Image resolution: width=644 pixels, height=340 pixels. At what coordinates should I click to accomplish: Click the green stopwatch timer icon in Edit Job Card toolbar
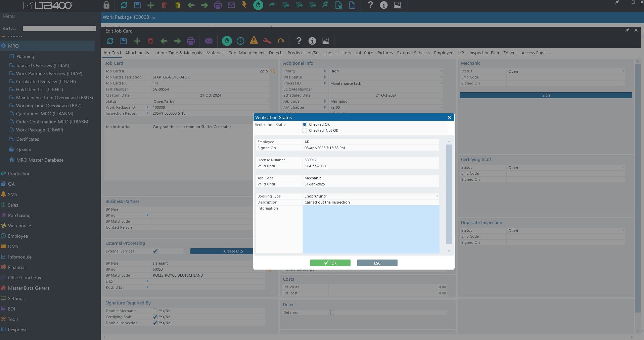click(227, 41)
